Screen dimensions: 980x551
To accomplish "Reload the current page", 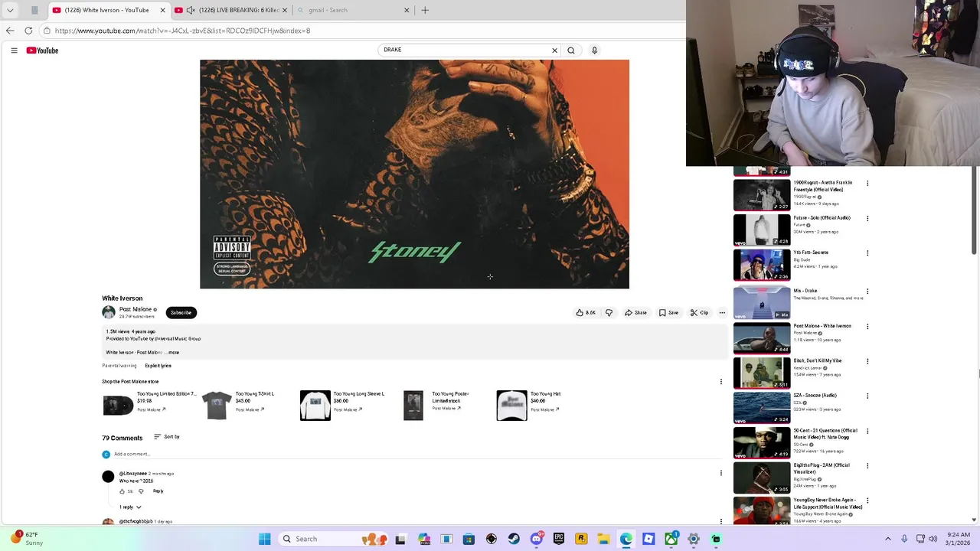I will coord(28,31).
